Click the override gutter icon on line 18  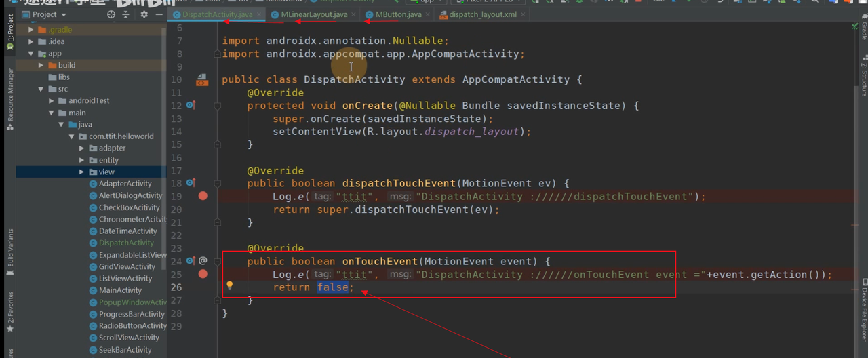point(191,183)
